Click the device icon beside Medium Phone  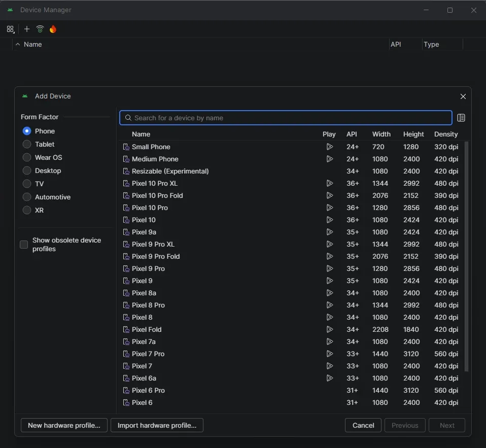(x=126, y=159)
